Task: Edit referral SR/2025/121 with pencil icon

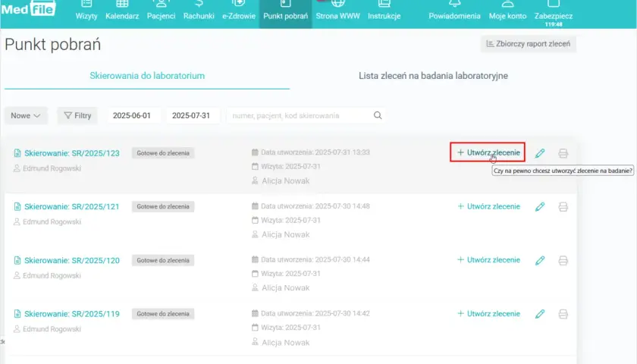Action: 539,207
